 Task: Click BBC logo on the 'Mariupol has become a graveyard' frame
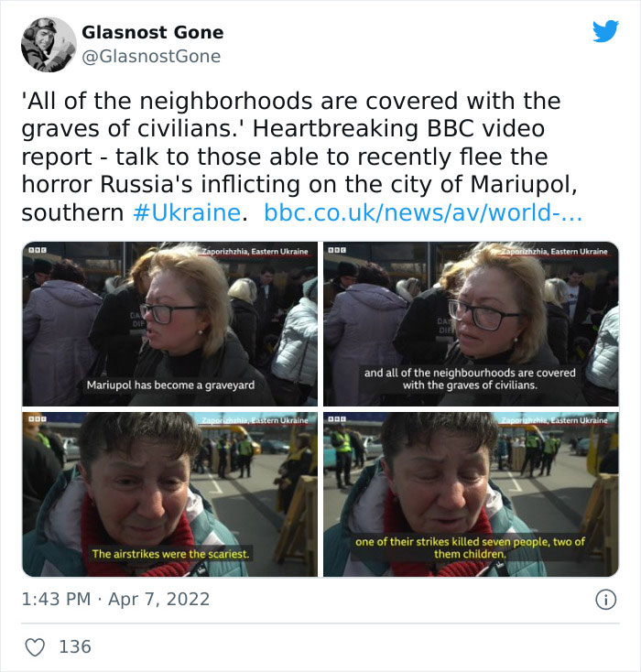point(38,249)
